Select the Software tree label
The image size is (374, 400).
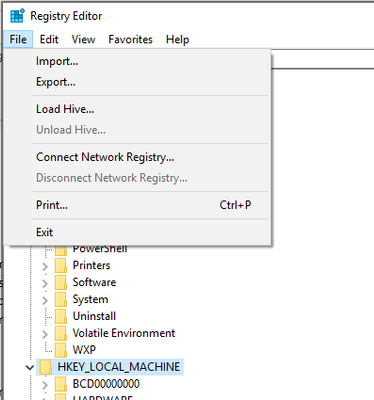(94, 282)
